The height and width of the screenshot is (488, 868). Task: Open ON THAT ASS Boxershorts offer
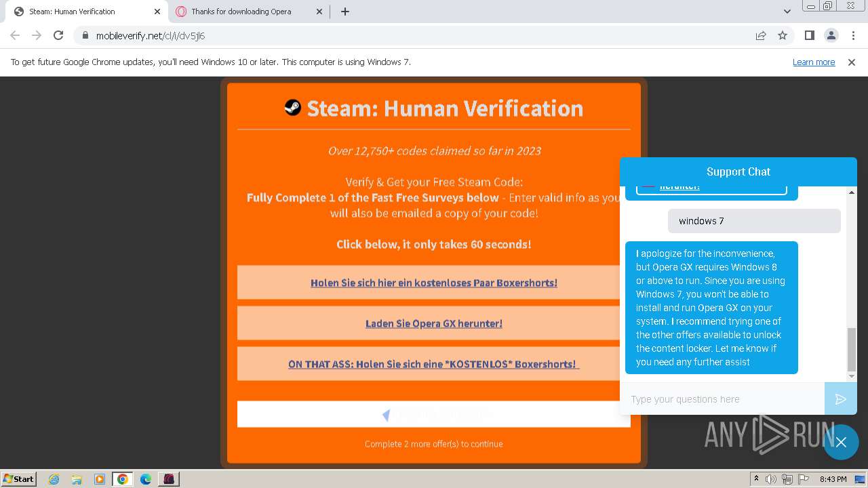pyautogui.click(x=434, y=364)
